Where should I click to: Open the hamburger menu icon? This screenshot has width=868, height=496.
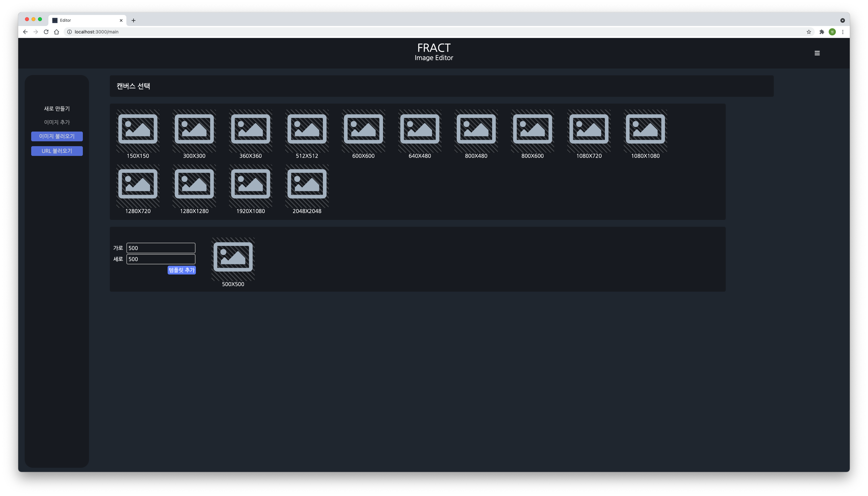[817, 53]
